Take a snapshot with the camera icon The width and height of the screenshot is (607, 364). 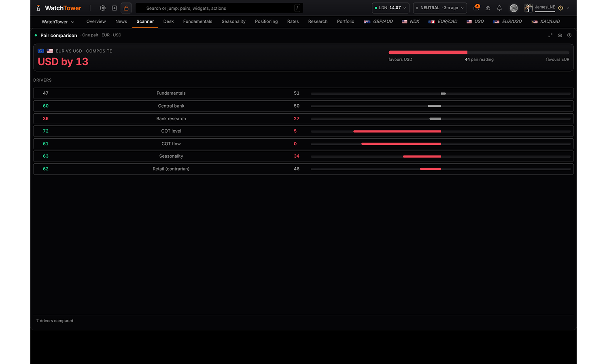[x=560, y=36]
